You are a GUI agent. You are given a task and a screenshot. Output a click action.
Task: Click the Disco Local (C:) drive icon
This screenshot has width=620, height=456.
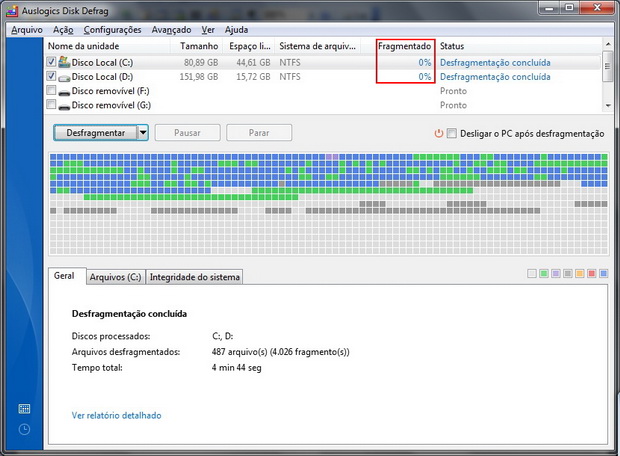64,62
